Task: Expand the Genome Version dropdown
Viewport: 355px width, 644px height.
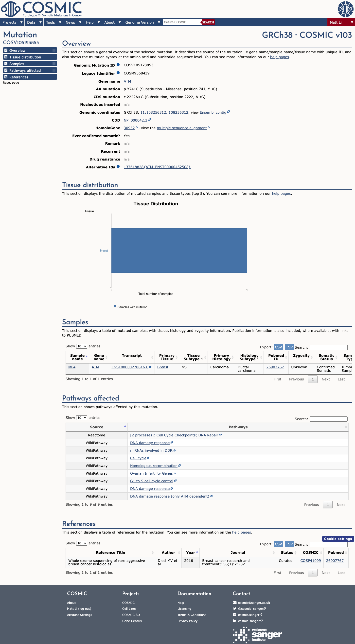Action: pos(142,22)
